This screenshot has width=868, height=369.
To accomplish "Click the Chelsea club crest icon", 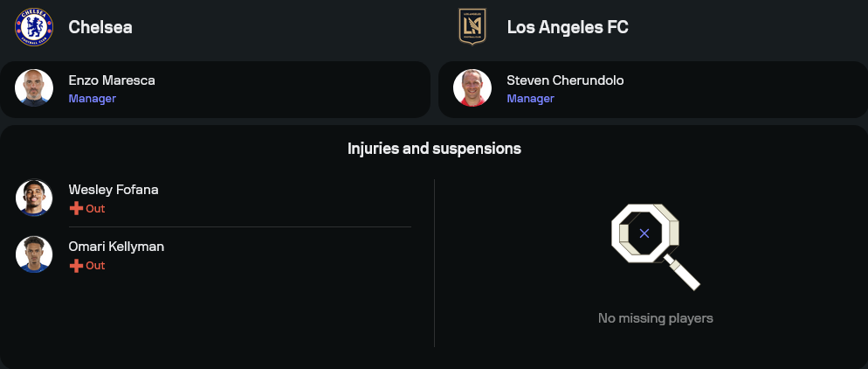I will pyautogui.click(x=34, y=27).
